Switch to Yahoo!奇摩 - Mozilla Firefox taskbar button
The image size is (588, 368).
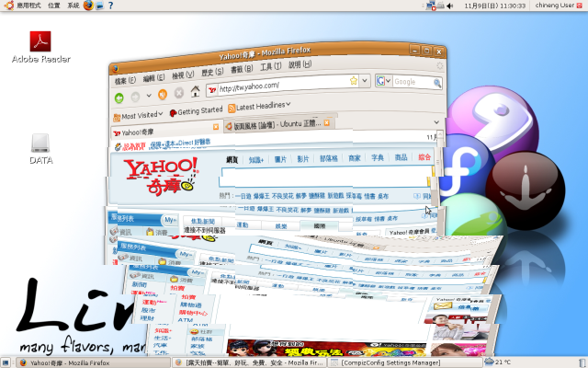point(94,362)
